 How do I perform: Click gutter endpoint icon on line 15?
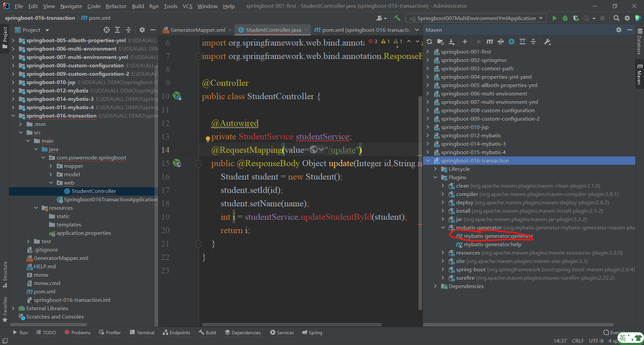[x=177, y=163]
